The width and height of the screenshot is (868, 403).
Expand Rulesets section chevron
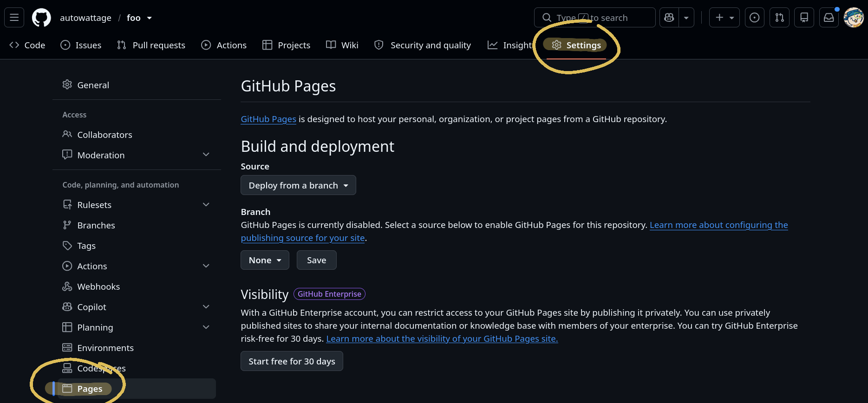point(206,204)
